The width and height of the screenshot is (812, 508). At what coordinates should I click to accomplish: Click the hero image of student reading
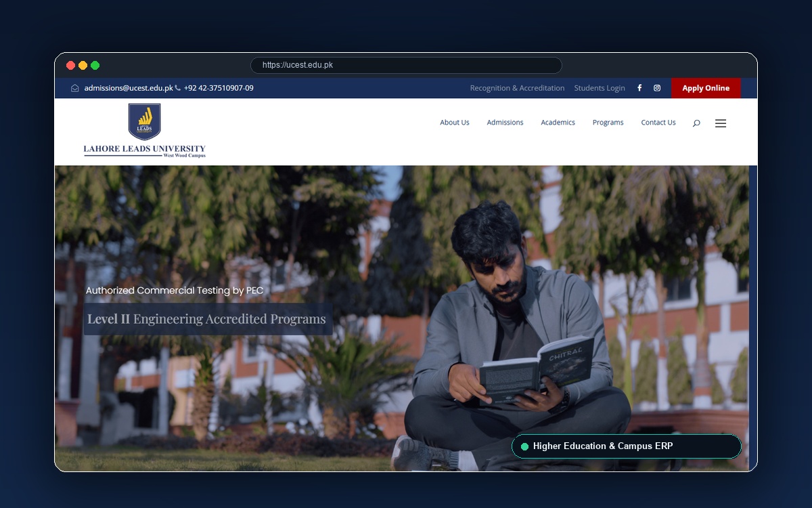402,318
